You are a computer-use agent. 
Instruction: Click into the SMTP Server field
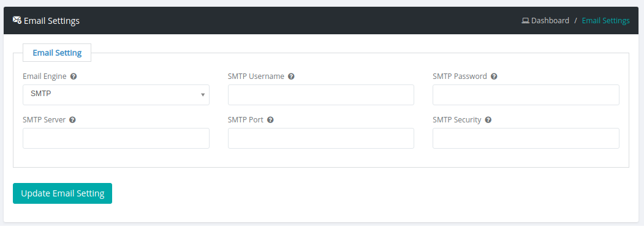(116, 138)
